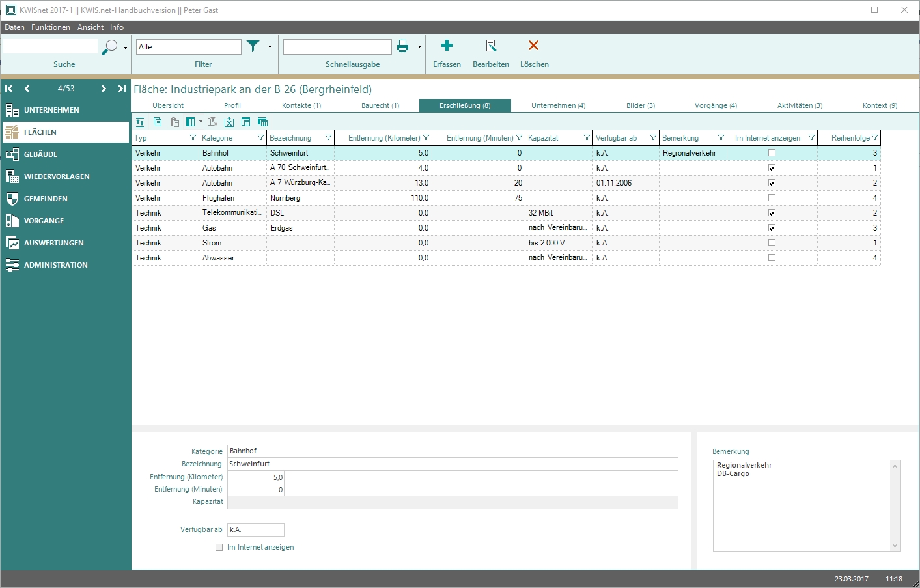
Task: Click the Erfassen plus icon
Action: click(x=447, y=46)
